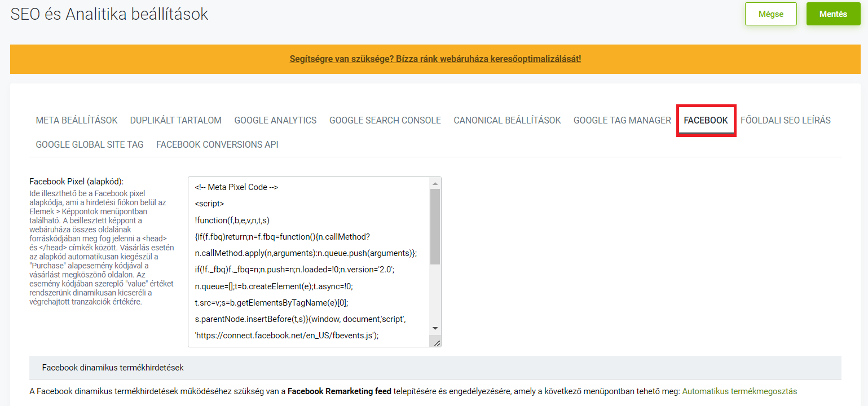
Task: Switch to GOOGLE GLOBAL SITE TAG tab
Action: tap(90, 144)
